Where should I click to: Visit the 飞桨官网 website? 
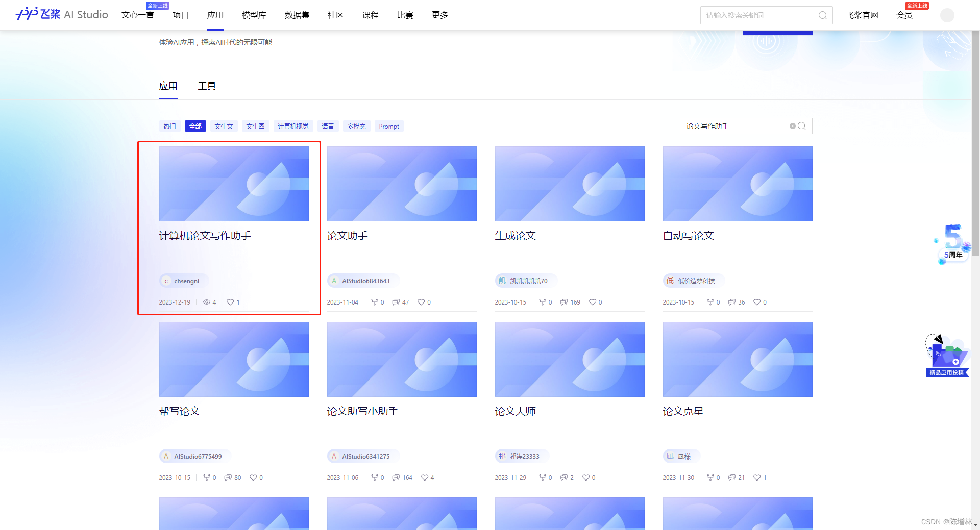(862, 15)
